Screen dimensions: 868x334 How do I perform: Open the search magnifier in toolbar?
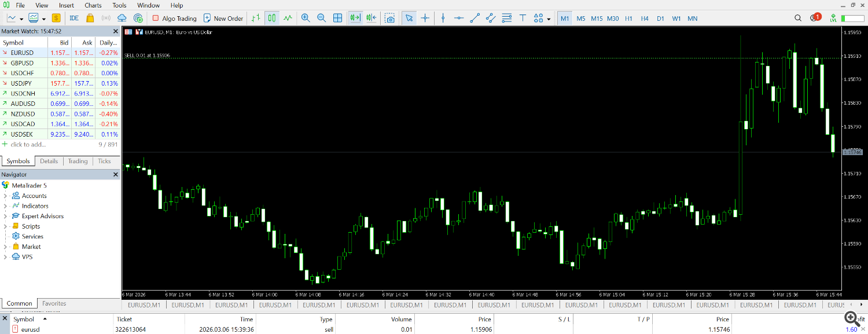[x=798, y=18]
